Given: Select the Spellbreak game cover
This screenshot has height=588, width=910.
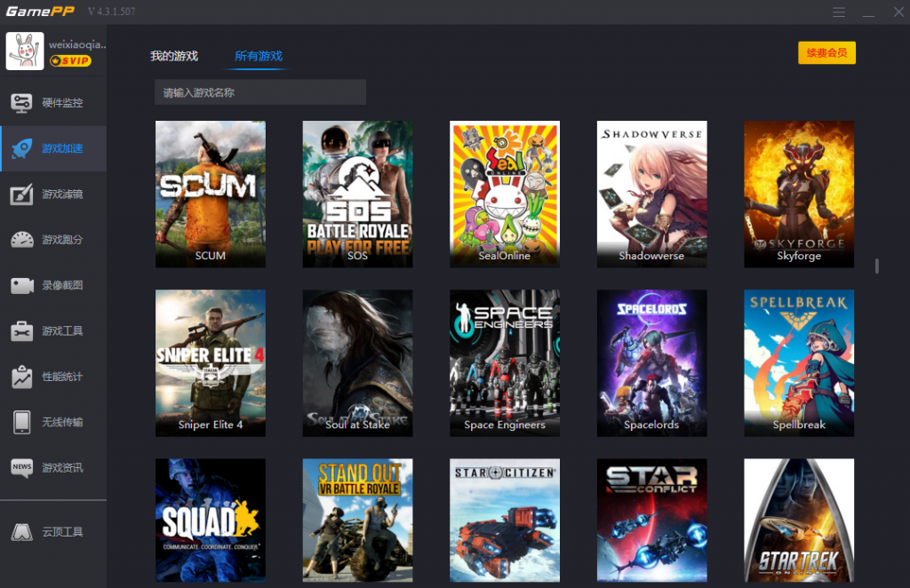Looking at the screenshot, I should tap(799, 363).
